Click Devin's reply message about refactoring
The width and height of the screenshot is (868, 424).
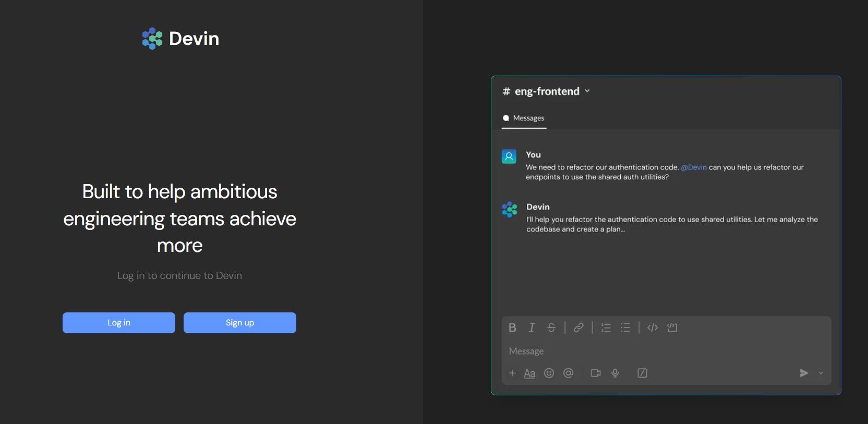pyautogui.click(x=672, y=224)
